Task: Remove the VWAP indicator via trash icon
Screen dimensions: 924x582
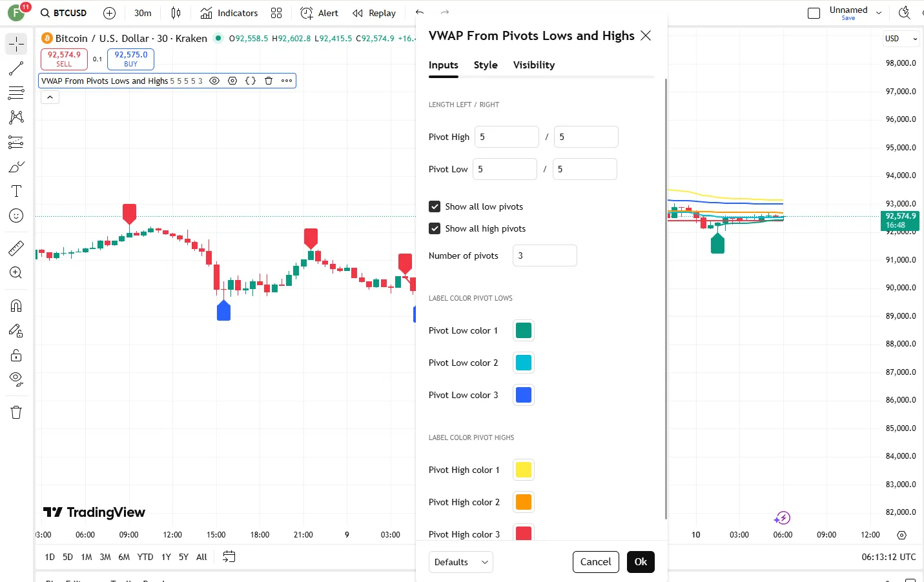Action: point(269,81)
